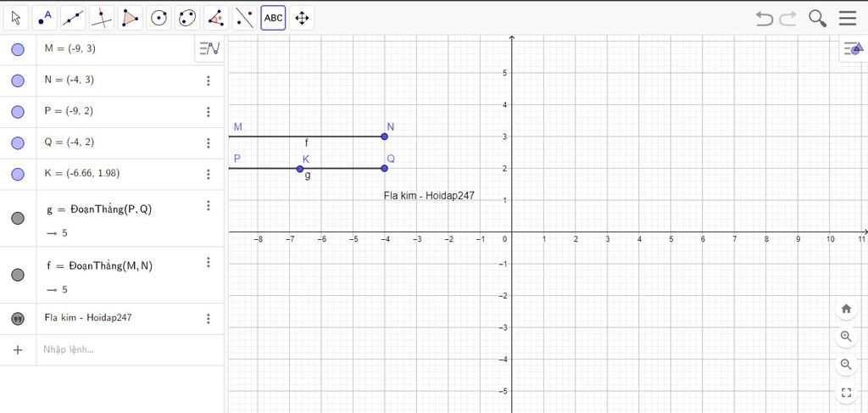The image size is (868, 413).
Task: Open more options for Fla kim text row
Action: tap(209, 319)
